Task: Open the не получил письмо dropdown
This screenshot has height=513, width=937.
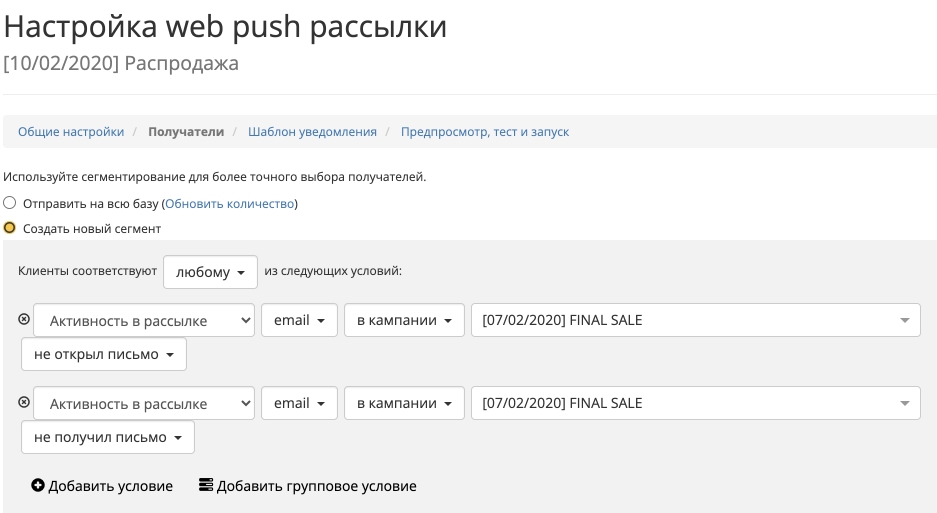Action: (x=108, y=437)
